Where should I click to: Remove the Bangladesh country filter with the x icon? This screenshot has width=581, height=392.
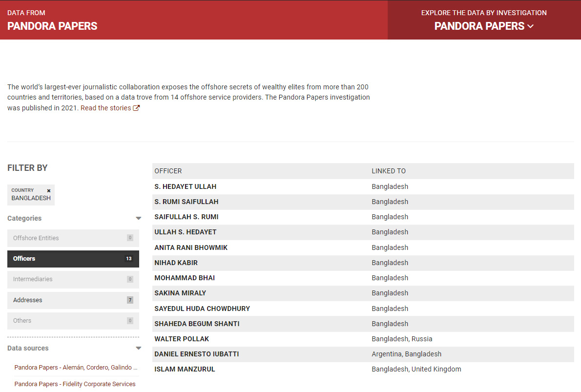48,191
